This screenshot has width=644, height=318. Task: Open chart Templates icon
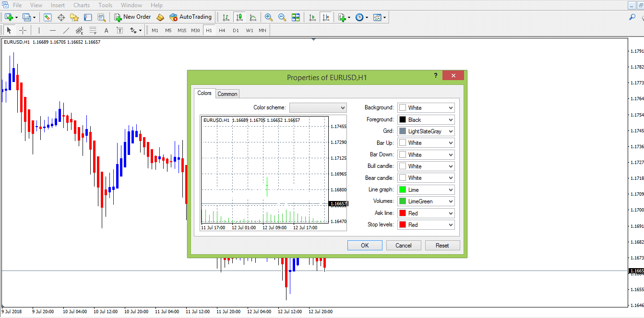pos(378,17)
